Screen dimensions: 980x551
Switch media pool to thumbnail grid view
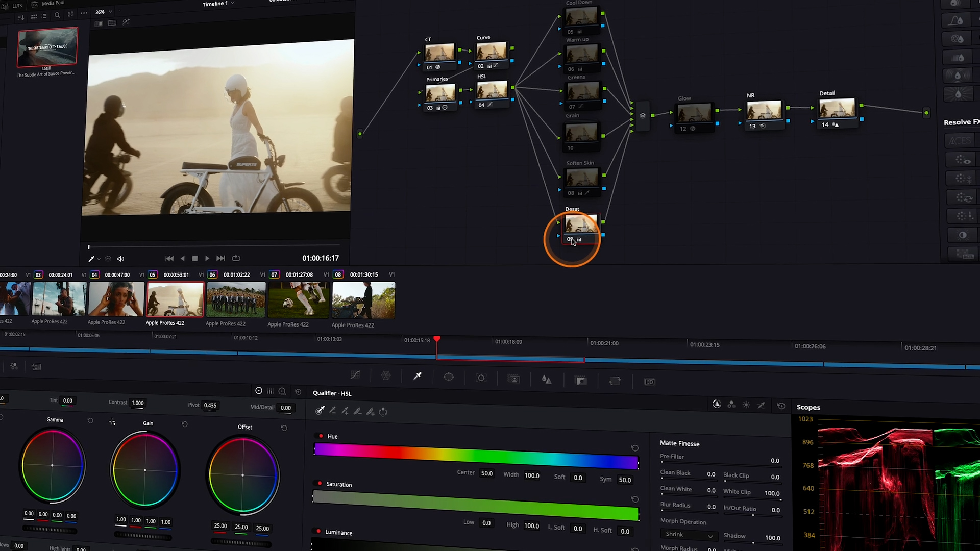point(34,16)
